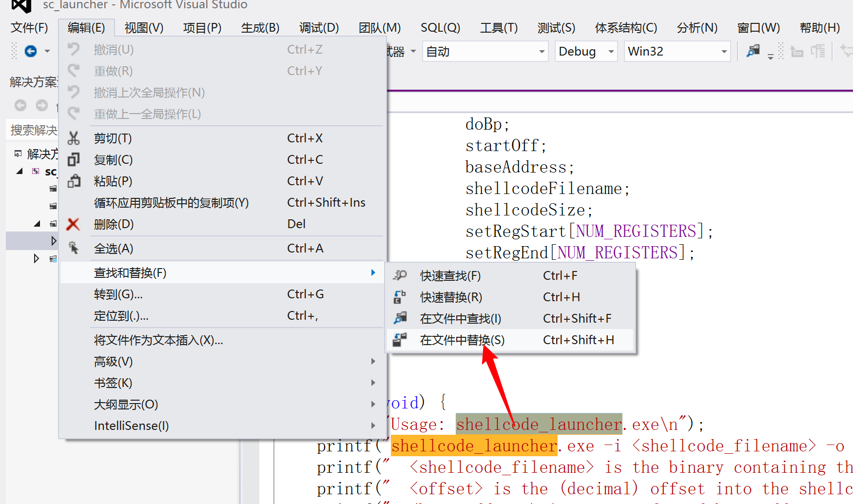Click the sc project icon in tree
The height and width of the screenshot is (504, 853).
tap(36, 171)
